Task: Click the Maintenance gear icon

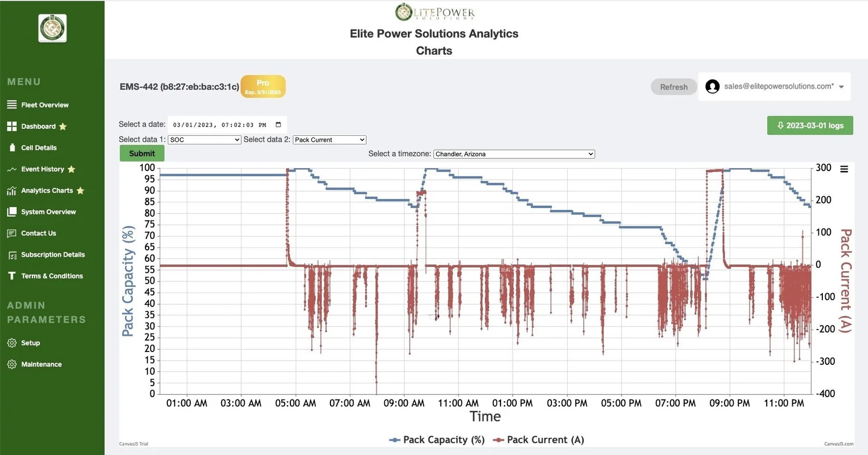Action: coord(12,364)
